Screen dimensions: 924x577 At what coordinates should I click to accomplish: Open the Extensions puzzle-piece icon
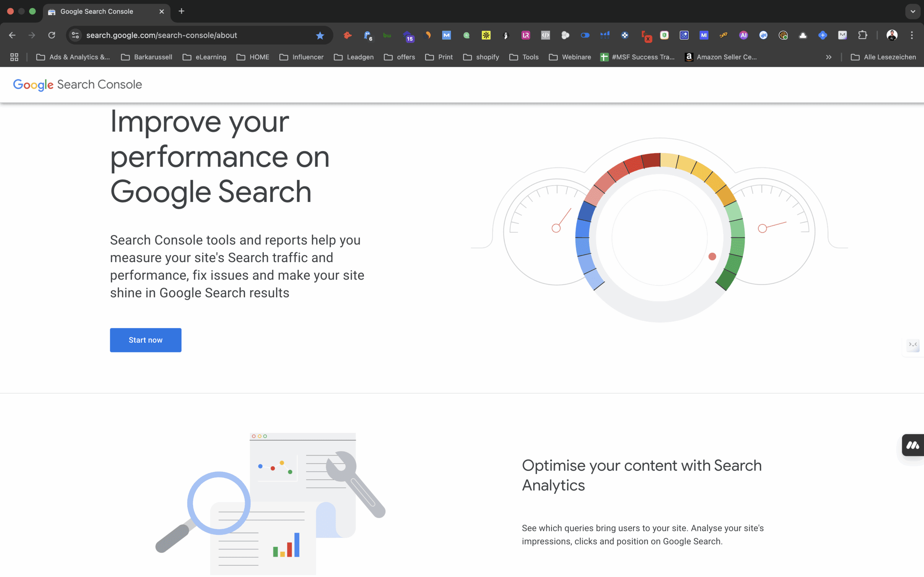coord(862,35)
